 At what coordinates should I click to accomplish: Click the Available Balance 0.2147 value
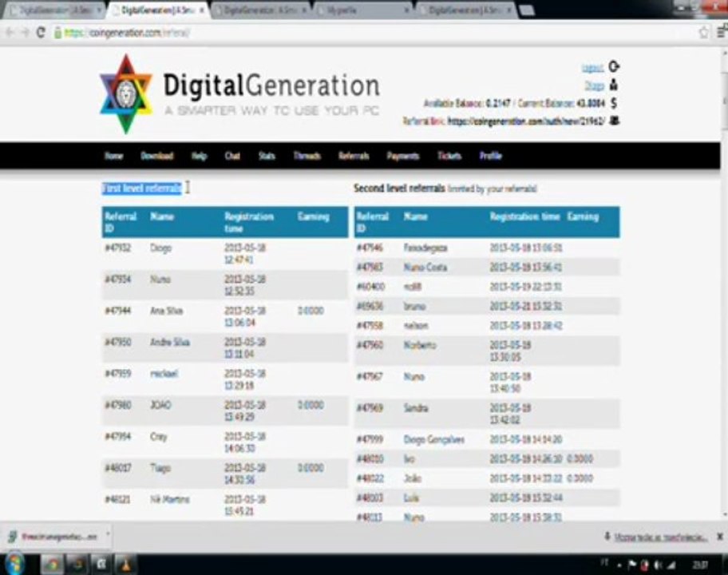(x=497, y=103)
